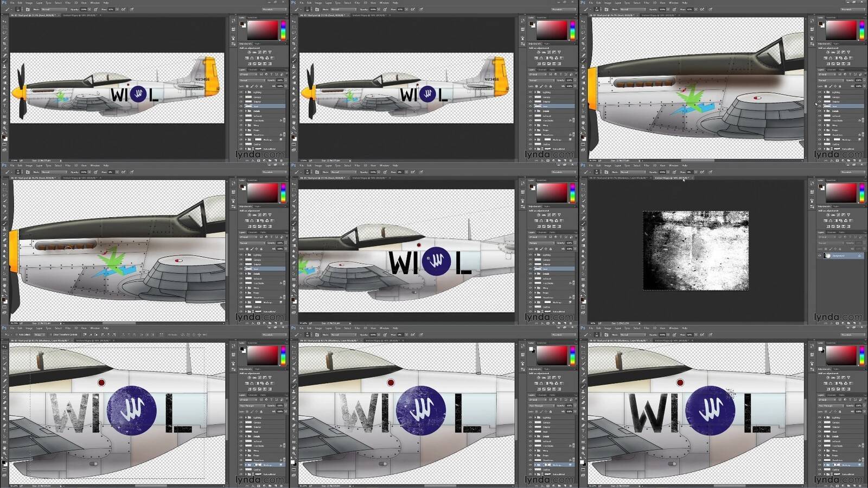
Task: Enable Auto-Select checkbox in Move tool window
Action: click(16, 335)
